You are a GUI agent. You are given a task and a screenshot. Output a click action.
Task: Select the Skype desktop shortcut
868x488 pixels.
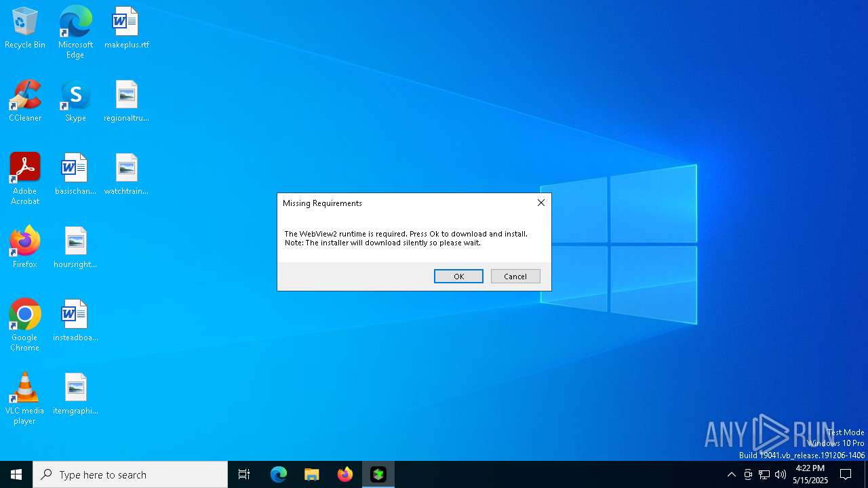point(75,102)
